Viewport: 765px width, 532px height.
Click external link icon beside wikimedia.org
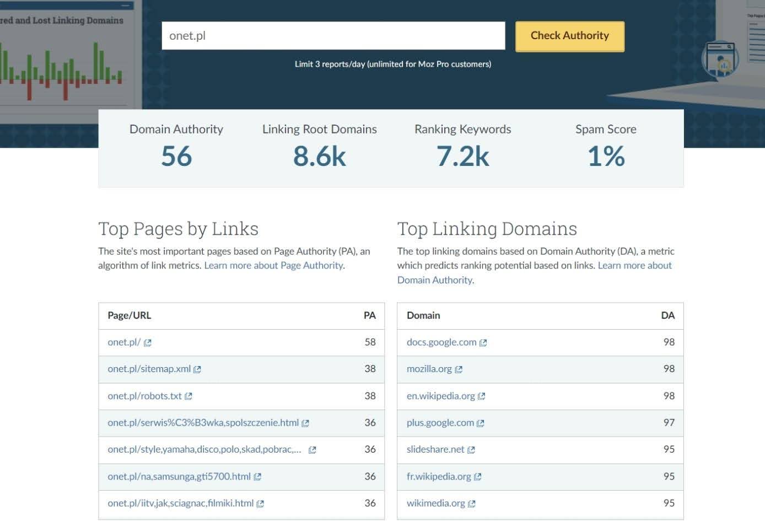472,504
